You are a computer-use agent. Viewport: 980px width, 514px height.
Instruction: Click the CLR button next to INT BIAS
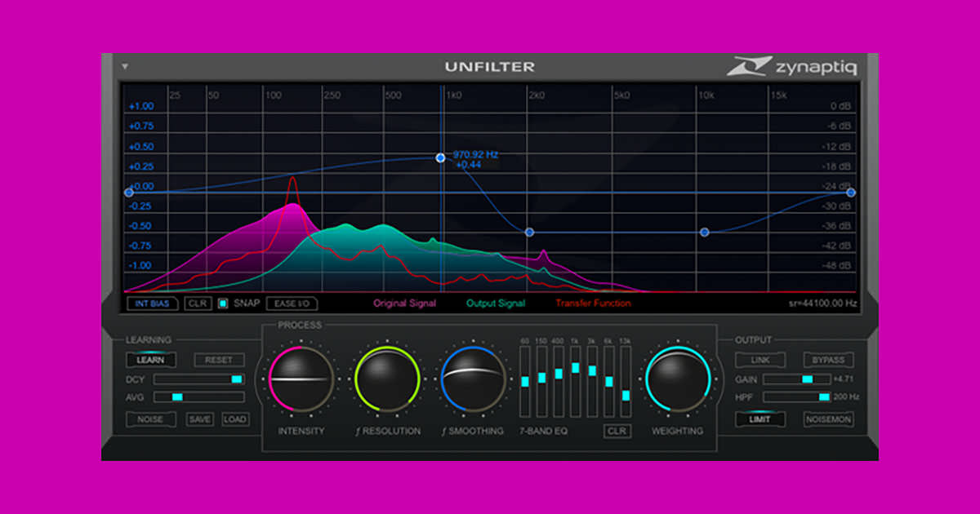(198, 304)
